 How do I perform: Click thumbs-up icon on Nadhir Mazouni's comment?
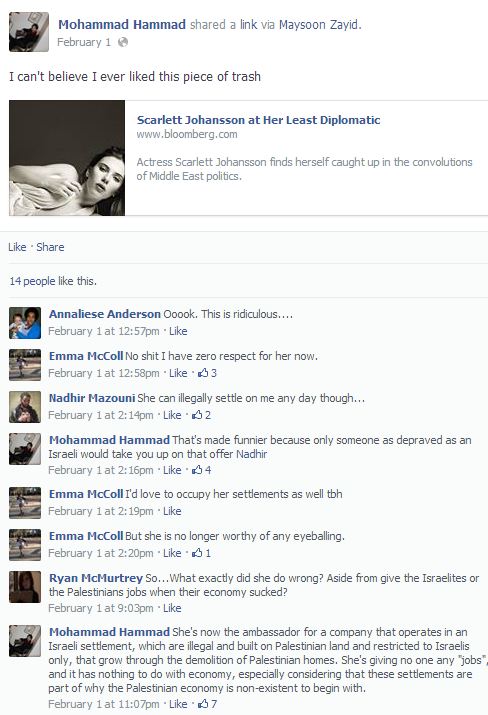[197, 415]
